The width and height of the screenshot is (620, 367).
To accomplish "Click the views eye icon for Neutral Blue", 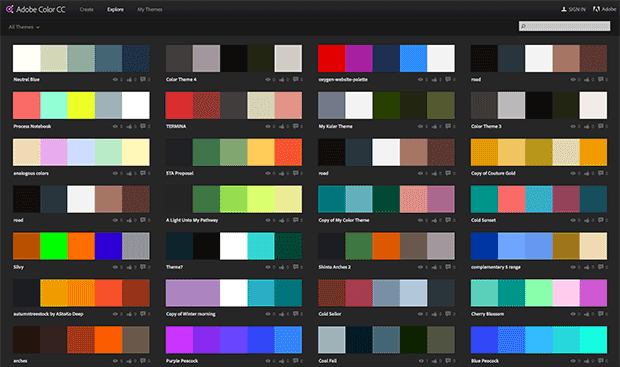I will [x=115, y=79].
